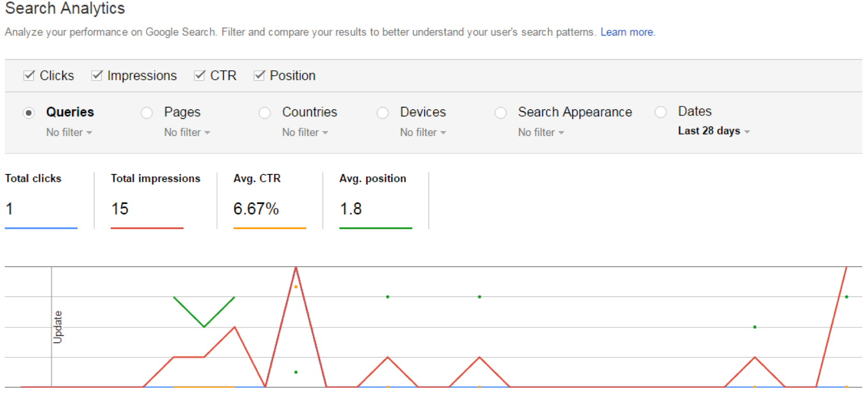The width and height of the screenshot is (868, 395).
Task: Click the Total impressions summary card
Action: point(155,199)
